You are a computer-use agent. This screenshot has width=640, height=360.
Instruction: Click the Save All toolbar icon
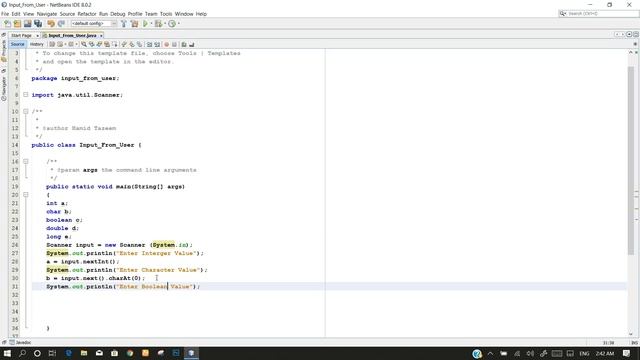(38, 24)
